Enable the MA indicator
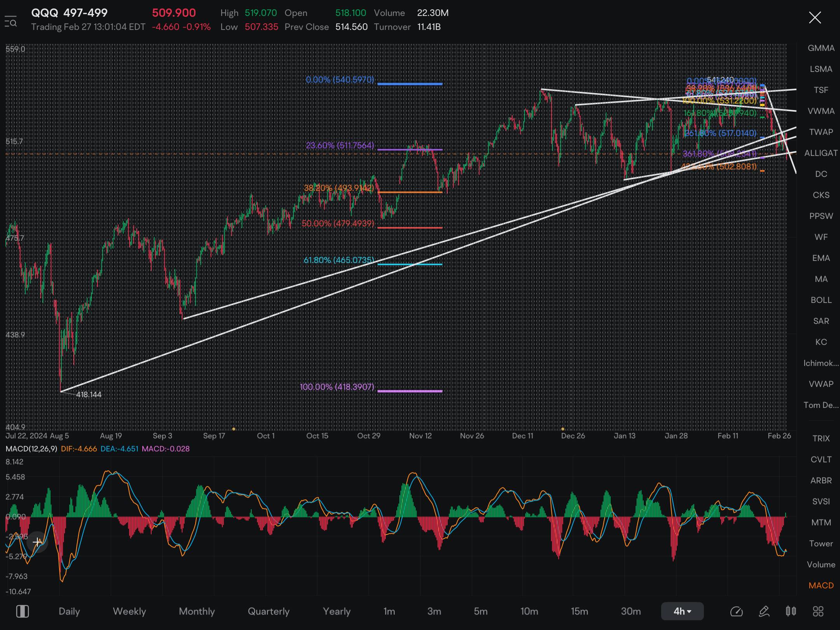Screen dimensions: 840x630 (821, 279)
